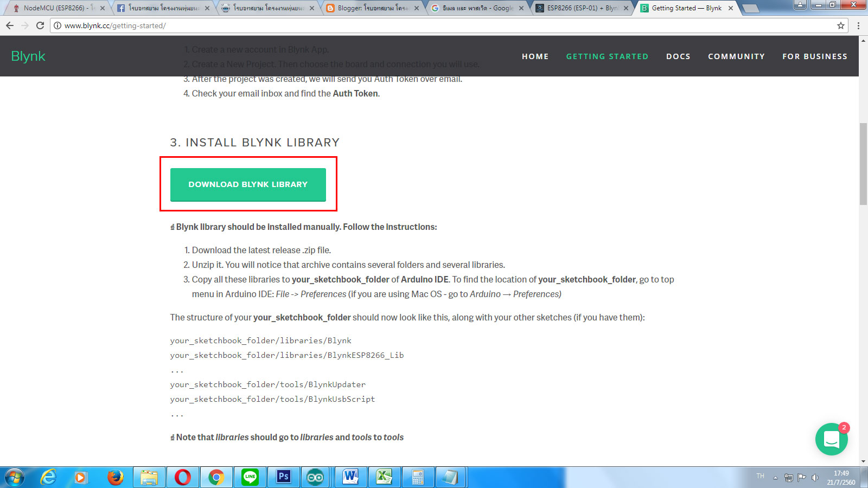Switch to Opera in the taskbar

click(183, 477)
